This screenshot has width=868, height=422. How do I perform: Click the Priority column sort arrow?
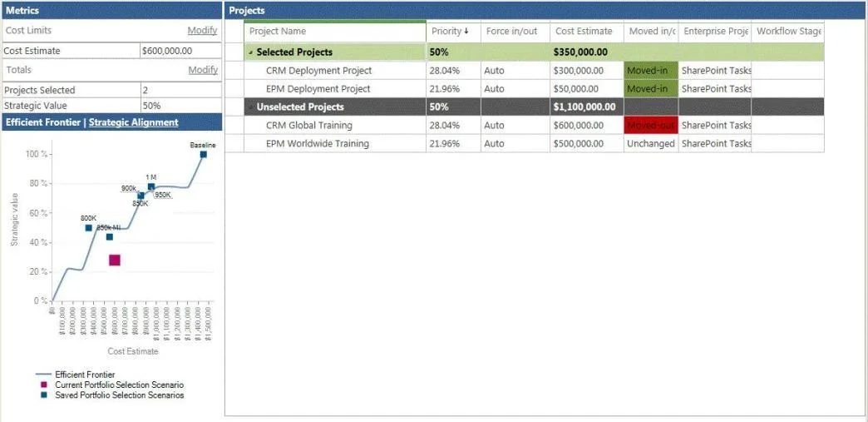pos(466,32)
